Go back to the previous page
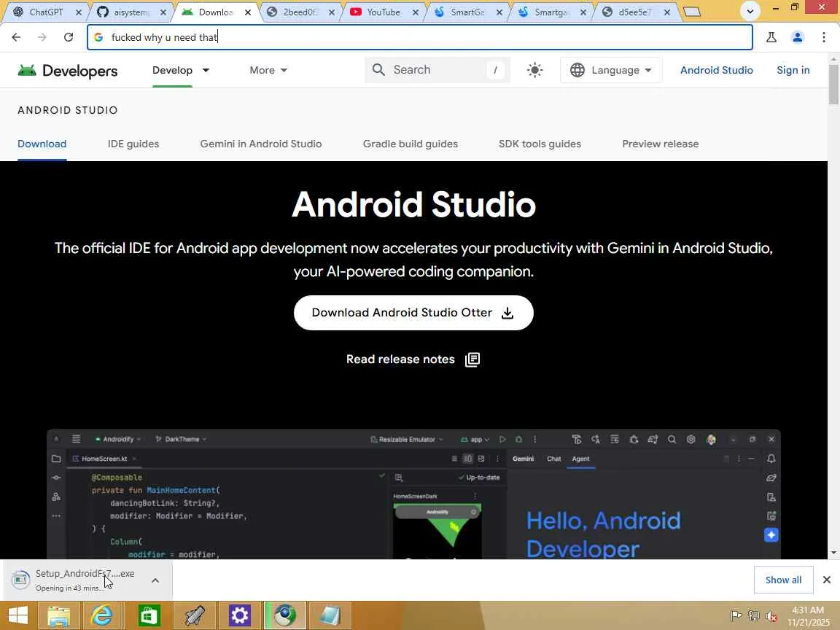 [x=16, y=37]
